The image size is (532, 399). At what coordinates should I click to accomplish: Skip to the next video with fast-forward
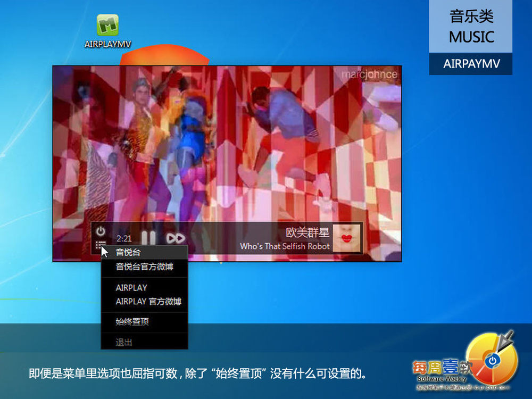(176, 238)
